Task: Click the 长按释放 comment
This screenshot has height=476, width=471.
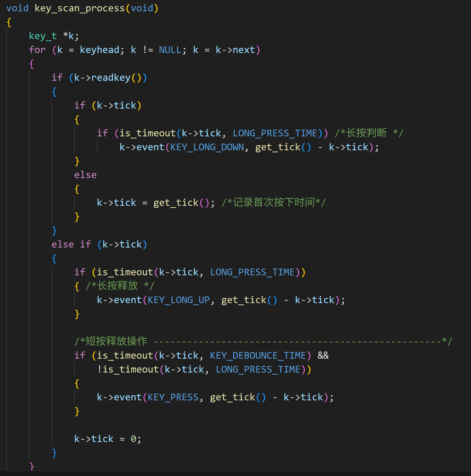Action: (120, 286)
